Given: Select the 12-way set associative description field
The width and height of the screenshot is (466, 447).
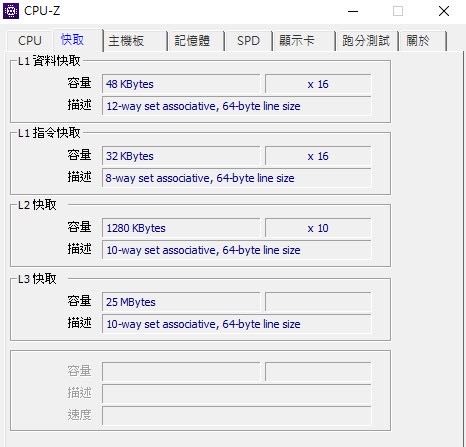Looking at the screenshot, I should pyautogui.click(x=237, y=106).
